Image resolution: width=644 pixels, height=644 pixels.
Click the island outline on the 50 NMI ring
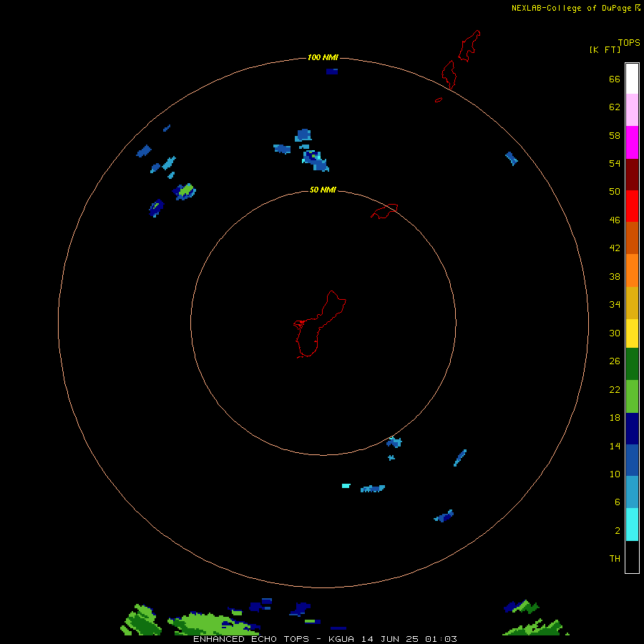click(384, 211)
